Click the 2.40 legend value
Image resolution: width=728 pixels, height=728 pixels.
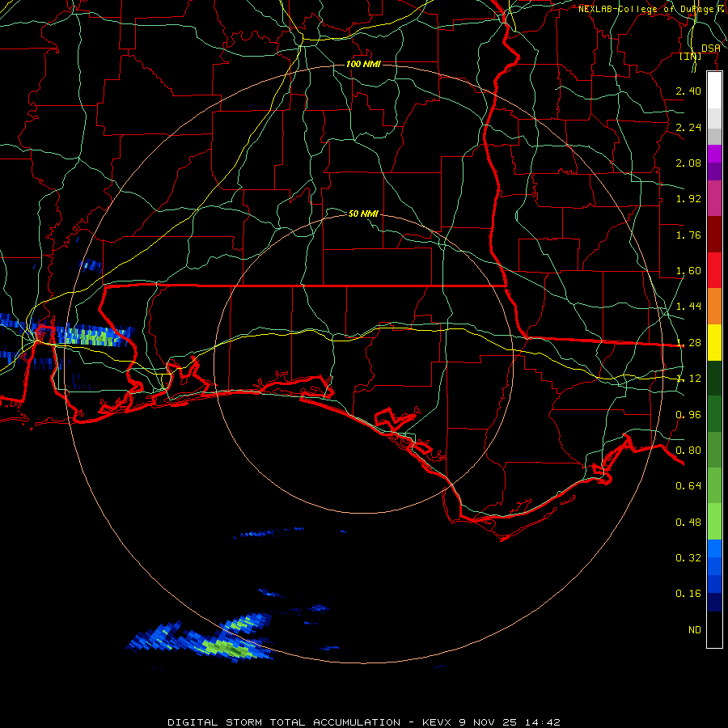pyautogui.click(x=688, y=91)
